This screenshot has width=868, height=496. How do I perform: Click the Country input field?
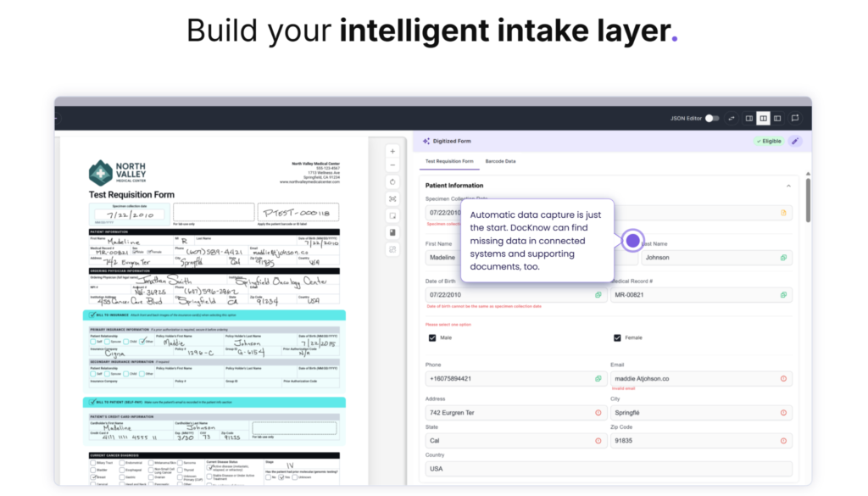pos(608,469)
